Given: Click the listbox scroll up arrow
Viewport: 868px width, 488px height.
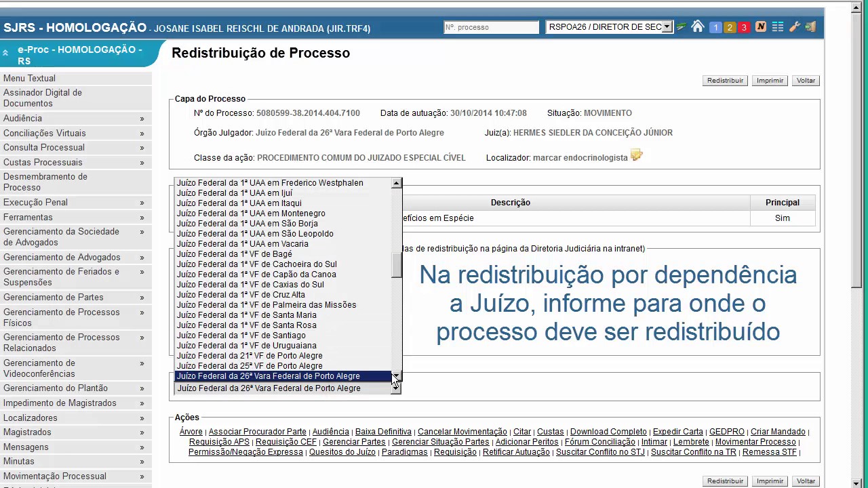Looking at the screenshot, I should pos(396,183).
